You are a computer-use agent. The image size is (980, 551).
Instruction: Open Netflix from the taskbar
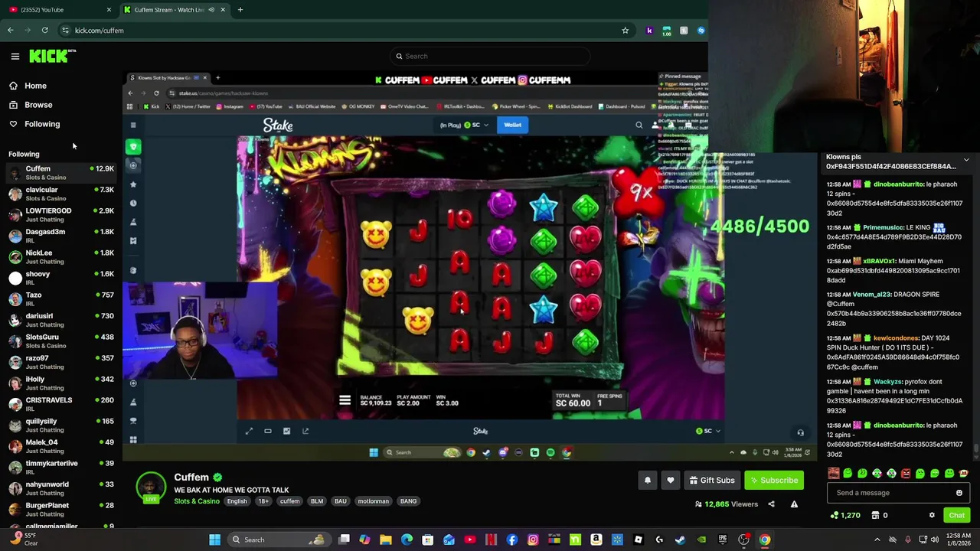pyautogui.click(x=491, y=540)
